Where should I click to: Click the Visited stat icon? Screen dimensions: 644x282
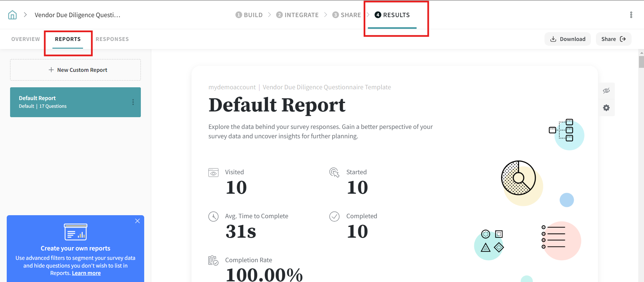(x=213, y=173)
